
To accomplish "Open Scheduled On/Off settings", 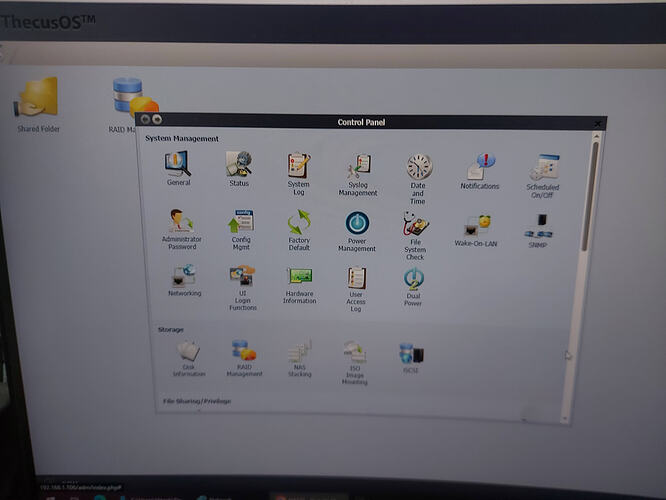I will pos(544,169).
